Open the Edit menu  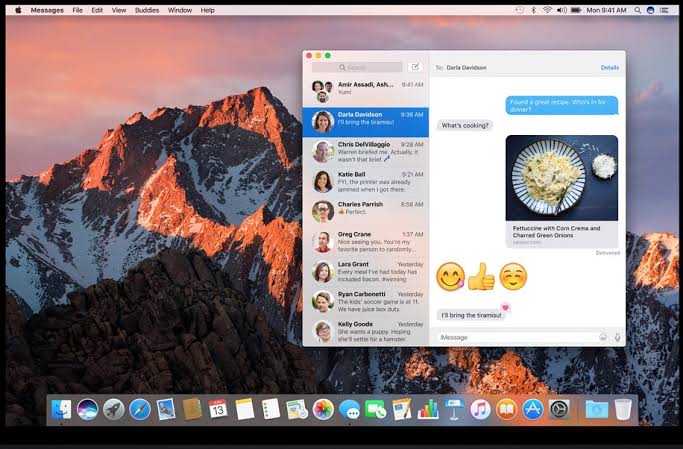[x=97, y=10]
